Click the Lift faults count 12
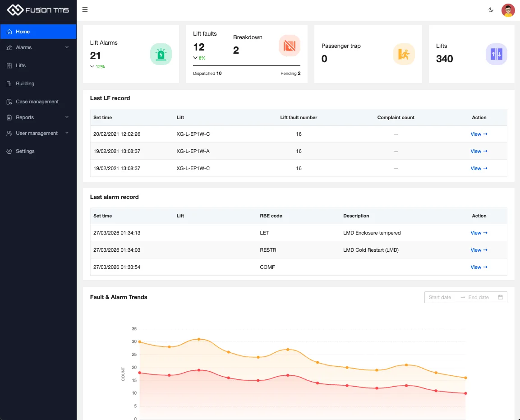 click(x=199, y=47)
